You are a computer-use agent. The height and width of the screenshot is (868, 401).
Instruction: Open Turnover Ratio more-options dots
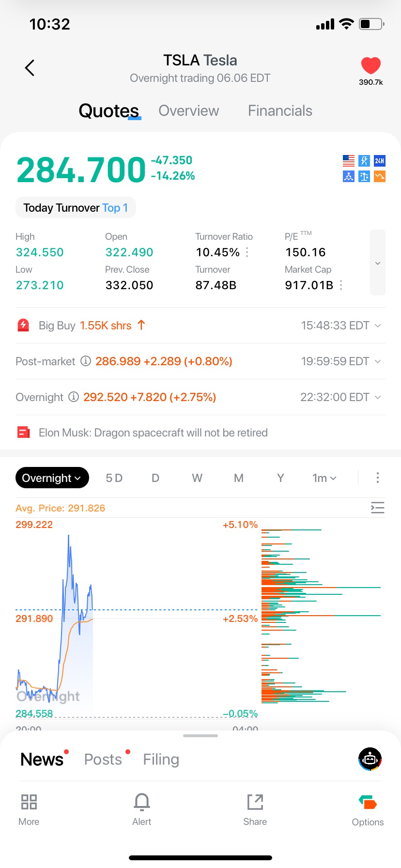(x=247, y=252)
